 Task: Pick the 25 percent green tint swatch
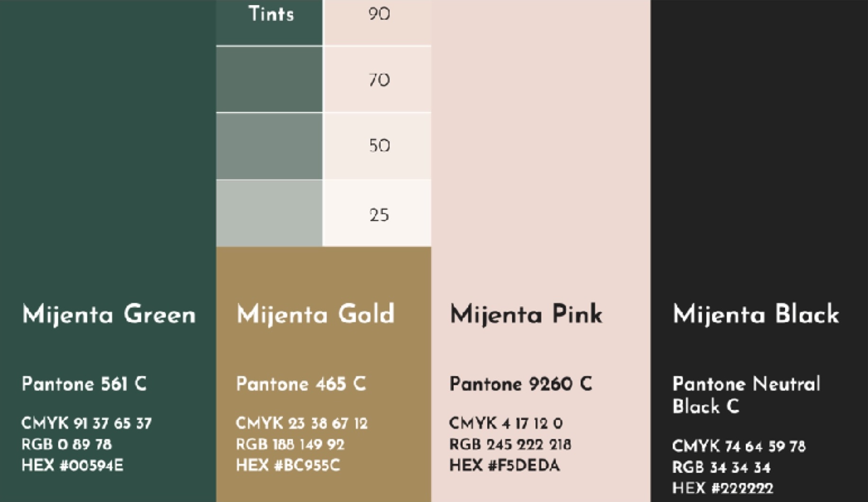tap(269, 213)
